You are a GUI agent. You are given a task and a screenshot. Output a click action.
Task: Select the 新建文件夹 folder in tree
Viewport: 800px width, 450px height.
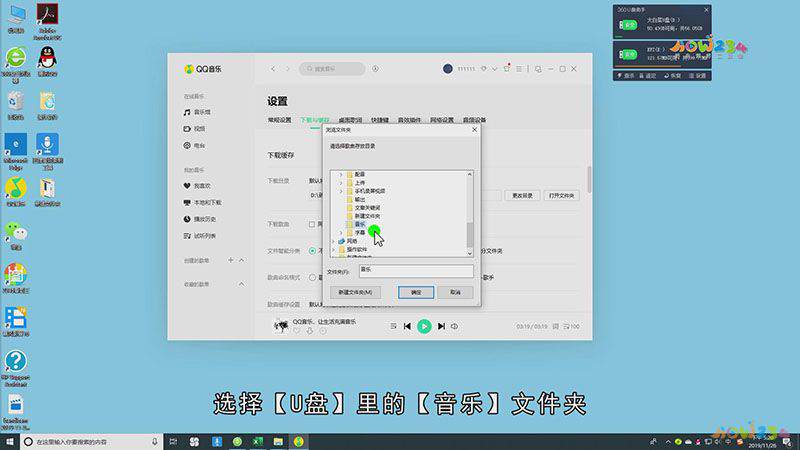[x=363, y=216]
